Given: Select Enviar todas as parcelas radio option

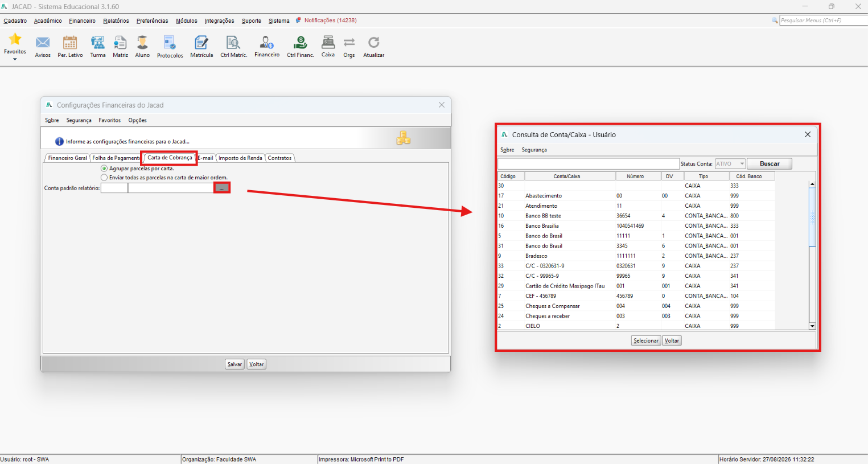Looking at the screenshot, I should tap(104, 178).
